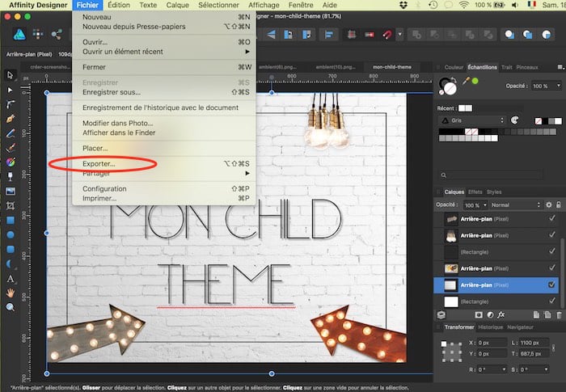Click the layer effects fx icon
This screenshot has width=566, height=392.
click(x=501, y=314)
